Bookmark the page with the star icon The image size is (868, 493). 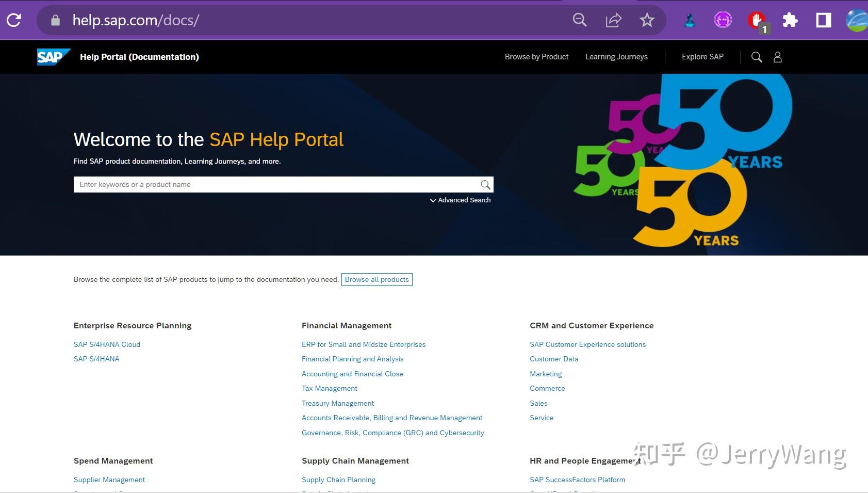[647, 20]
